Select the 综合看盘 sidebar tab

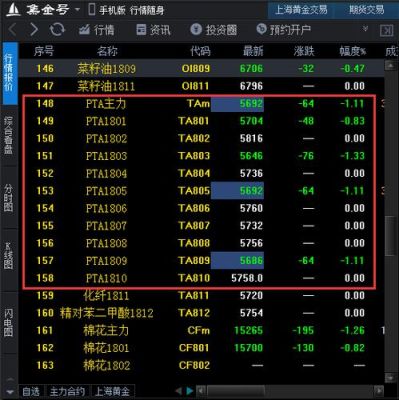(x=9, y=135)
